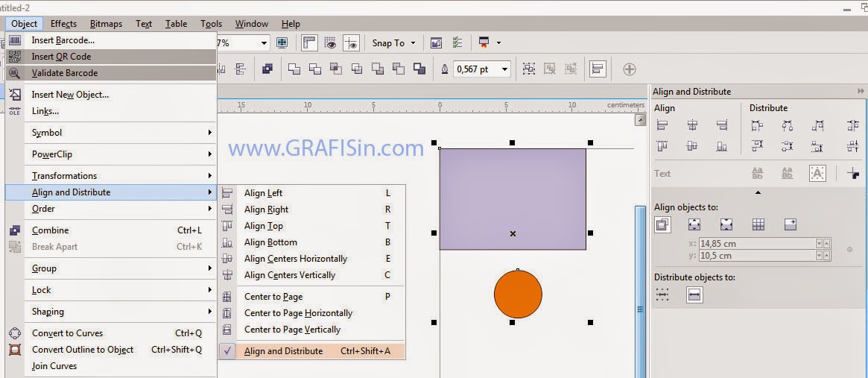Click the Intersect shaping icon

click(336, 69)
